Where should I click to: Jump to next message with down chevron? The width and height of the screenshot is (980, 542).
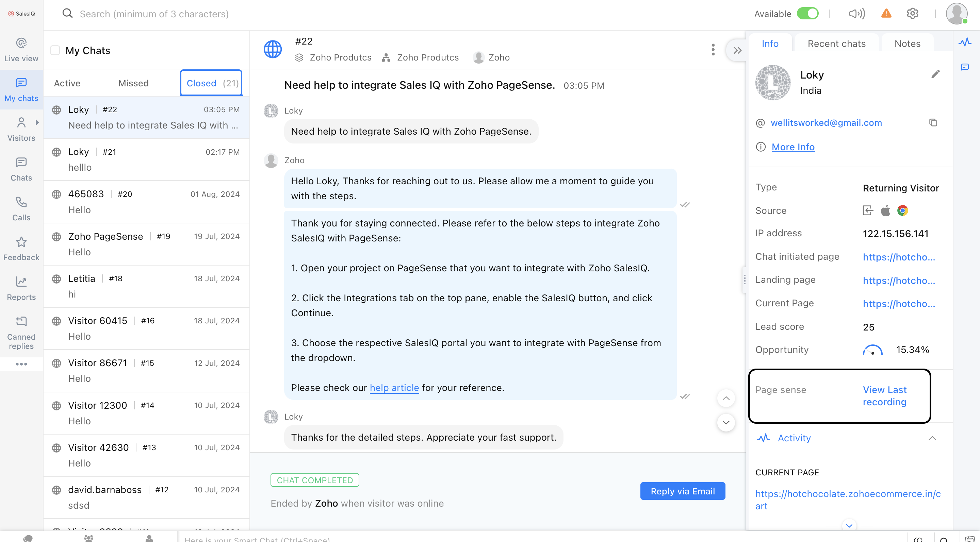(x=726, y=422)
